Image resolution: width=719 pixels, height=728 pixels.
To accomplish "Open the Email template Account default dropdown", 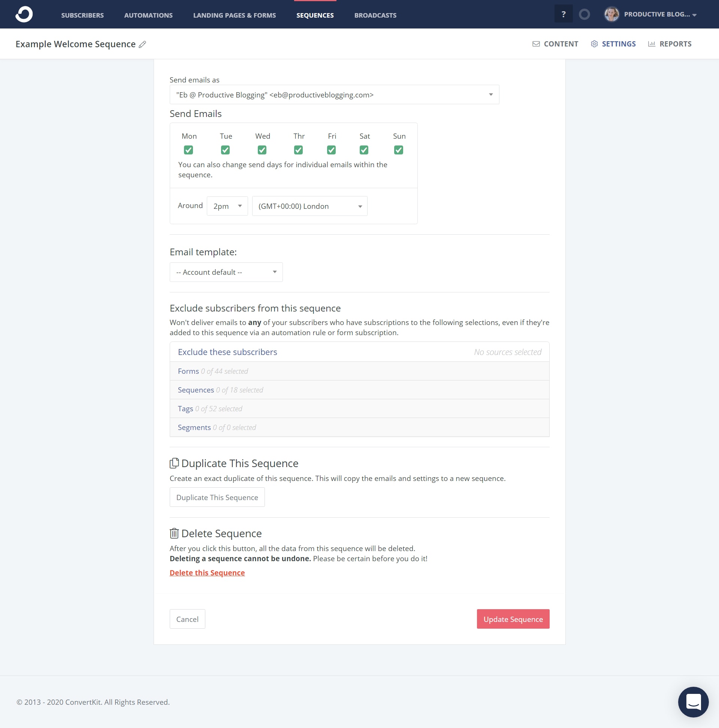I will 226,272.
